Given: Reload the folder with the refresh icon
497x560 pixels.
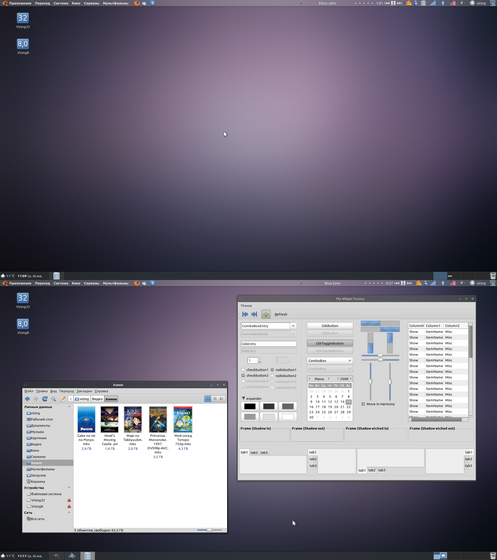Looking at the screenshot, I should coord(45,399).
